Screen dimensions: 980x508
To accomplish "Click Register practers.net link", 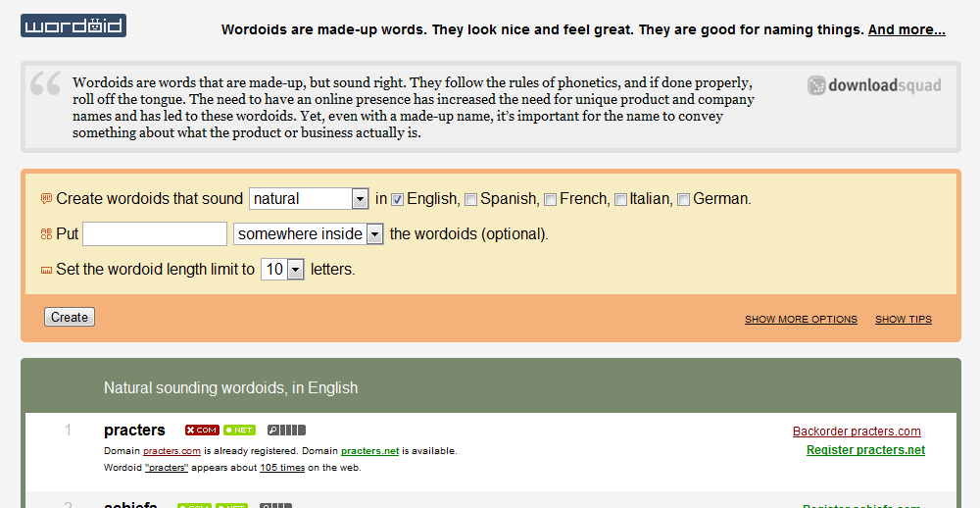I will (x=865, y=450).
